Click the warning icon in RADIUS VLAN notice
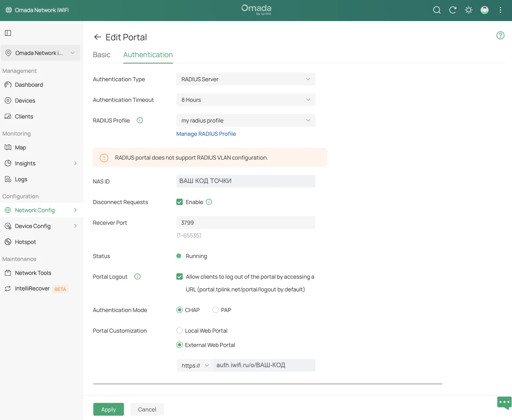512x420 pixels. tap(104, 158)
